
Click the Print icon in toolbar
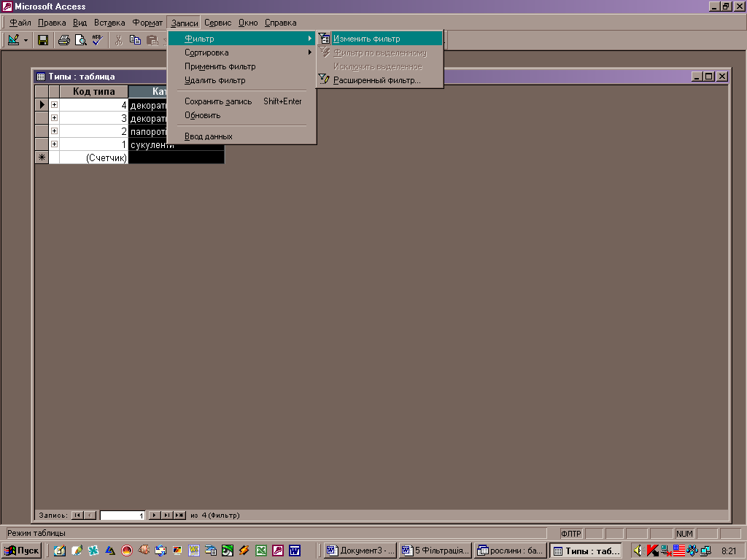[x=64, y=41]
